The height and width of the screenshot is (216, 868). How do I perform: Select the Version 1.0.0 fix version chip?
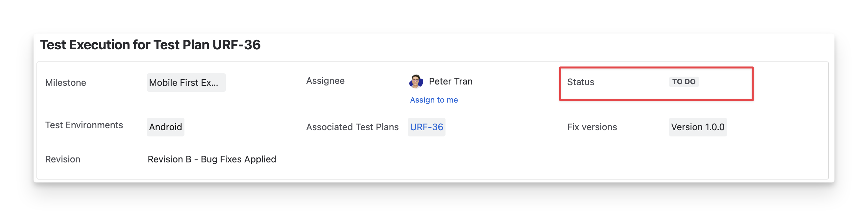point(697,127)
